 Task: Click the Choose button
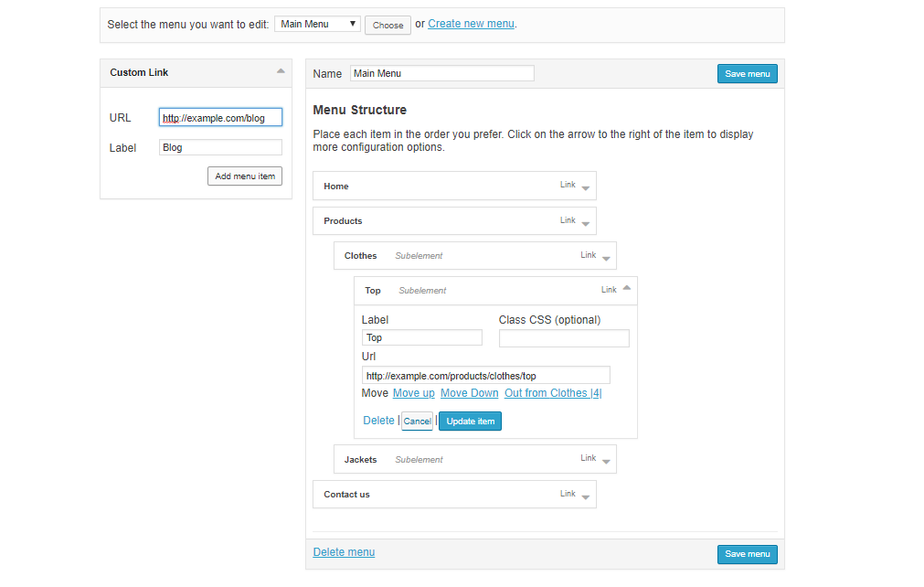388,25
